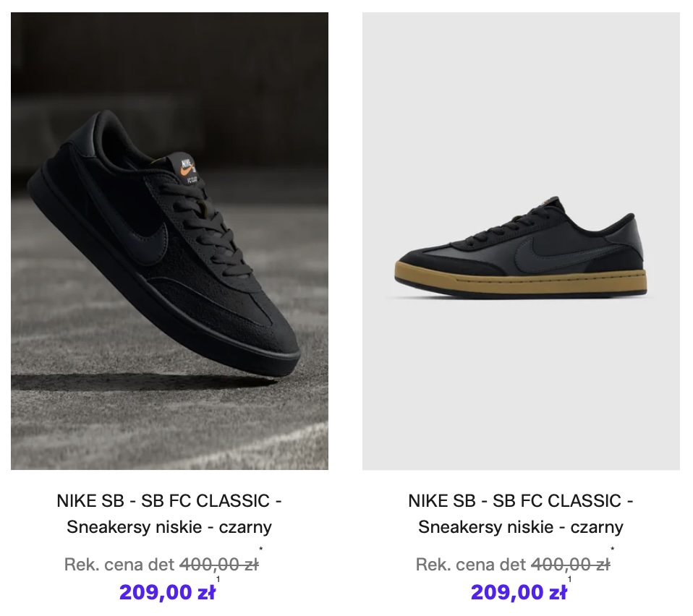Select right product's 'Sneakersy niskie - czarny' text
The width and height of the screenshot is (693, 616).
(521, 527)
